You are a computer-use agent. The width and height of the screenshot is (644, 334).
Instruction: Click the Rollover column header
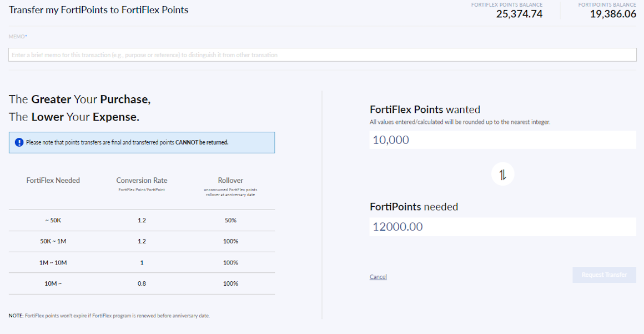(x=230, y=181)
